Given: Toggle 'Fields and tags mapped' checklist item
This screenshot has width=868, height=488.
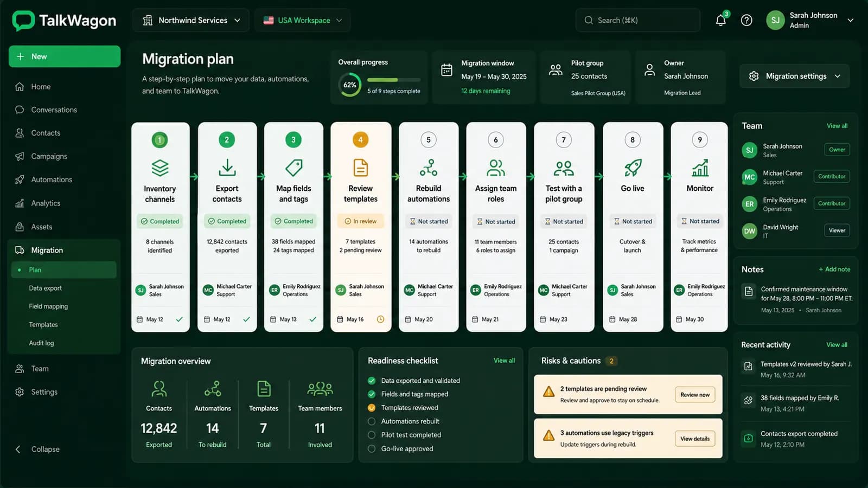Looking at the screenshot, I should 372,394.
